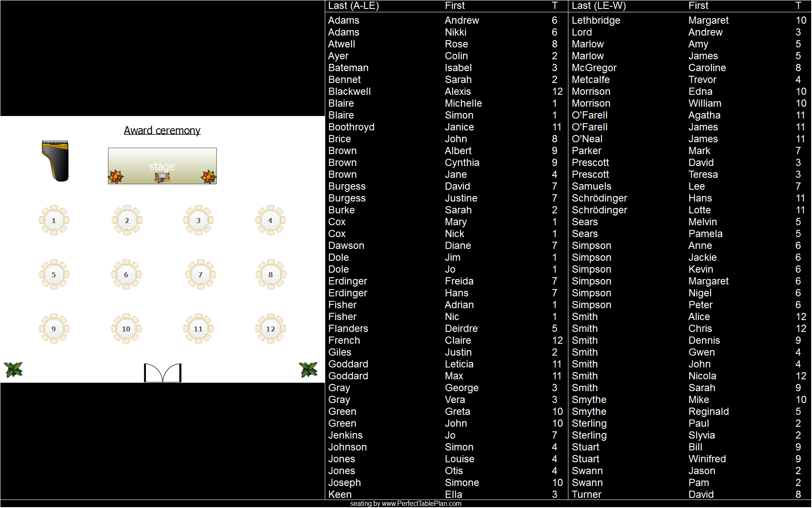The image size is (812, 508).
Task: Click round table number 10
Action: tap(126, 329)
